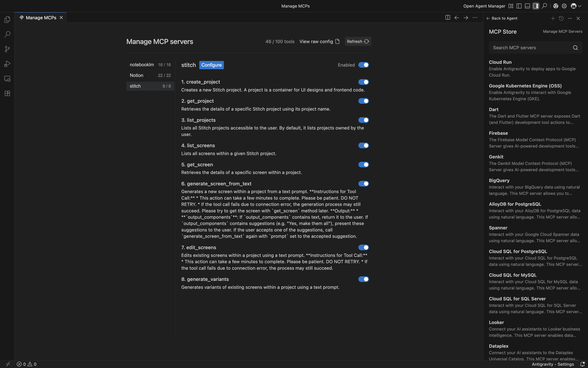
Task: Open the Dart store entry
Action: (x=535, y=116)
